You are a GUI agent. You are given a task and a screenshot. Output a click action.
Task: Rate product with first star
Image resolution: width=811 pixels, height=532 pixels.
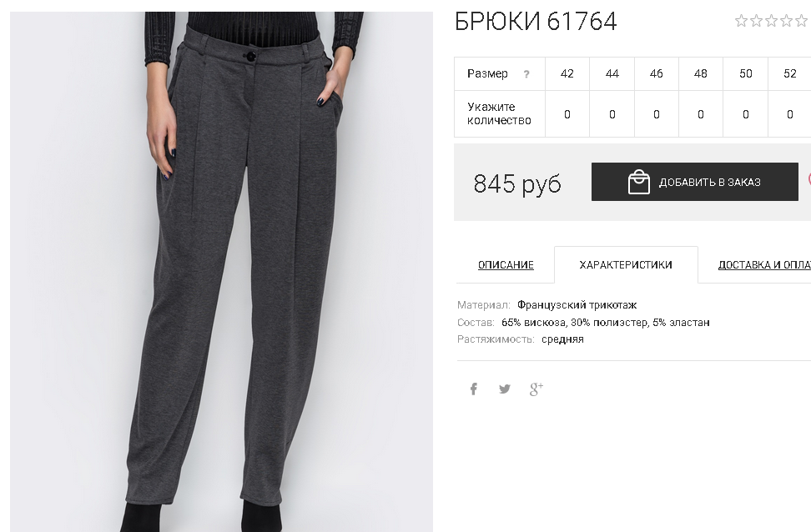tap(741, 21)
